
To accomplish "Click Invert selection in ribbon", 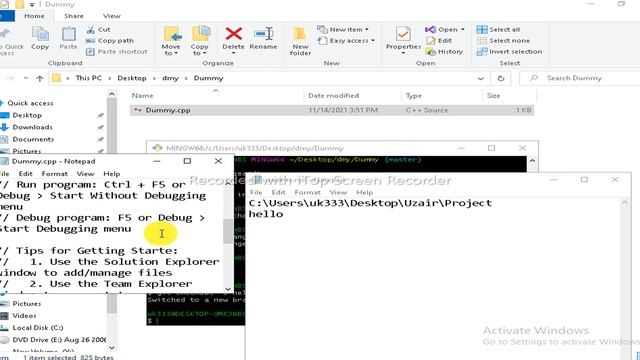I will pos(509,51).
